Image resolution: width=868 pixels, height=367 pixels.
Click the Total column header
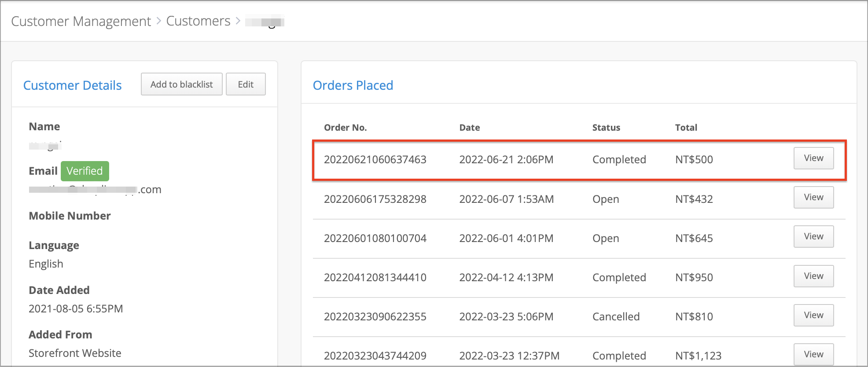[x=686, y=128]
